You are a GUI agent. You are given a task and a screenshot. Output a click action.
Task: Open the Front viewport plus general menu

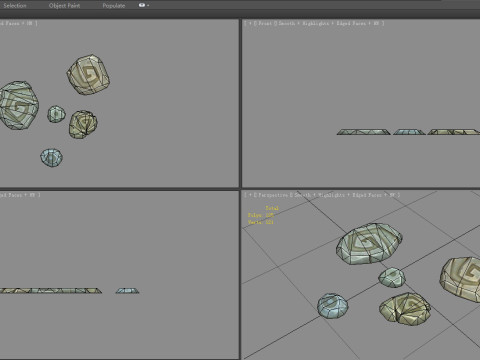click(x=250, y=23)
